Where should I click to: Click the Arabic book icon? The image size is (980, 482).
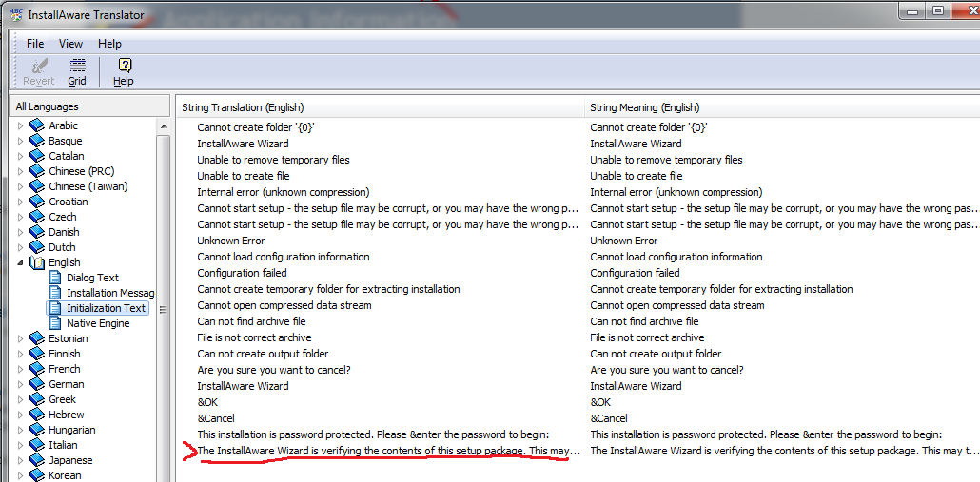[37, 125]
